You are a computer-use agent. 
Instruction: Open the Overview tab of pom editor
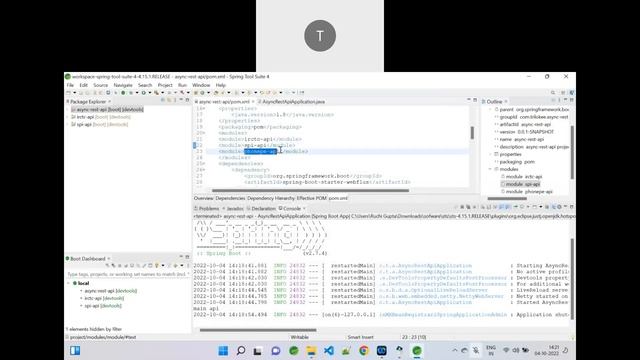point(204,198)
